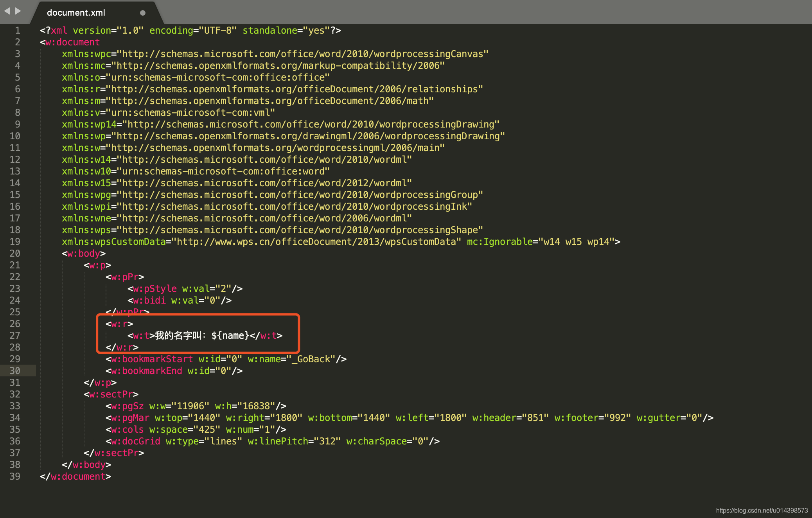812x518 pixels.
Task: Click the opening w:document tag
Action: [x=70, y=42]
